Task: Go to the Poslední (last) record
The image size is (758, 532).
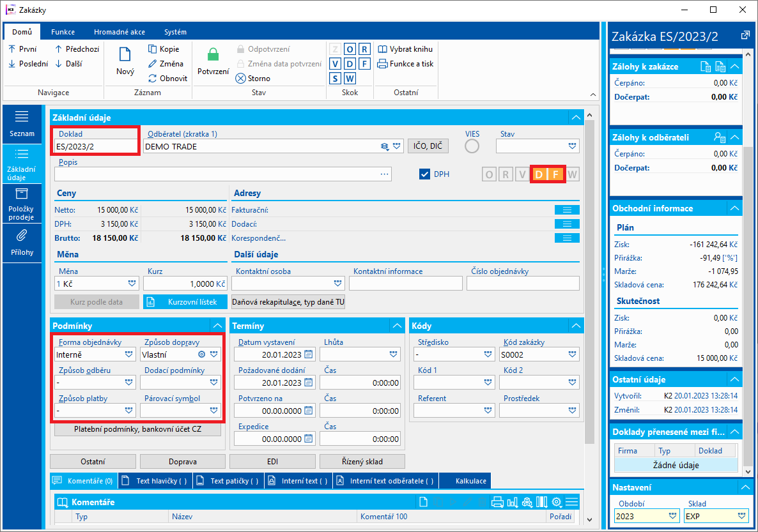Action: click(x=28, y=64)
